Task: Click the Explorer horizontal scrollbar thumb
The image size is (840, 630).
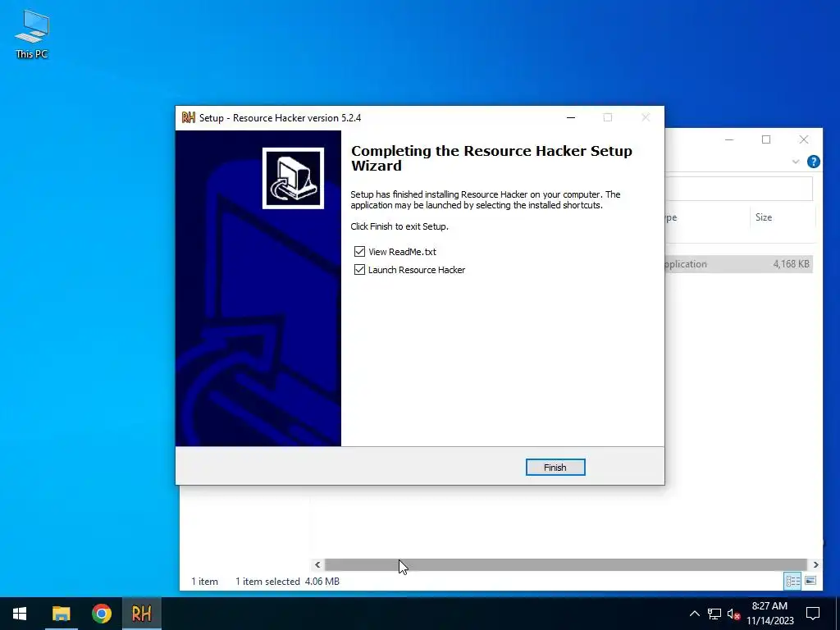Action: (566, 564)
